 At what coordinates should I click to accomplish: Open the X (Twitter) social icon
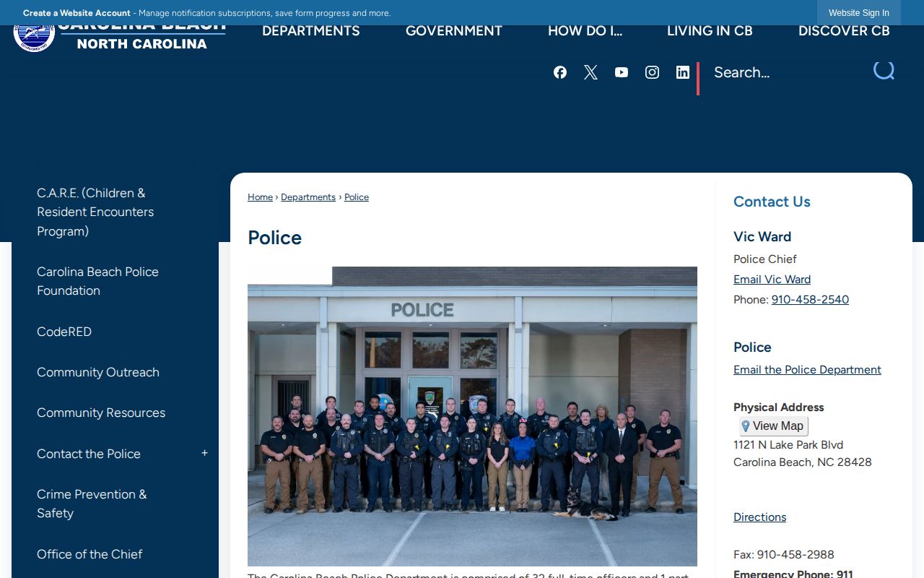[x=591, y=72]
